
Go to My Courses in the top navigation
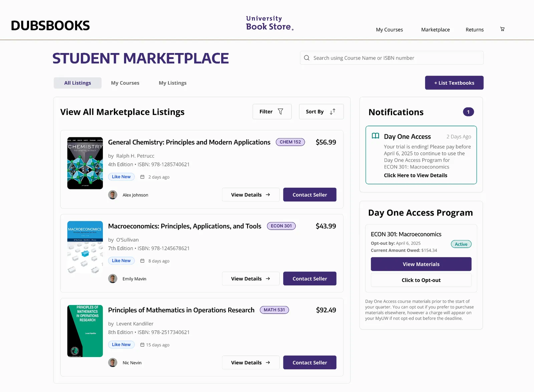389,30
